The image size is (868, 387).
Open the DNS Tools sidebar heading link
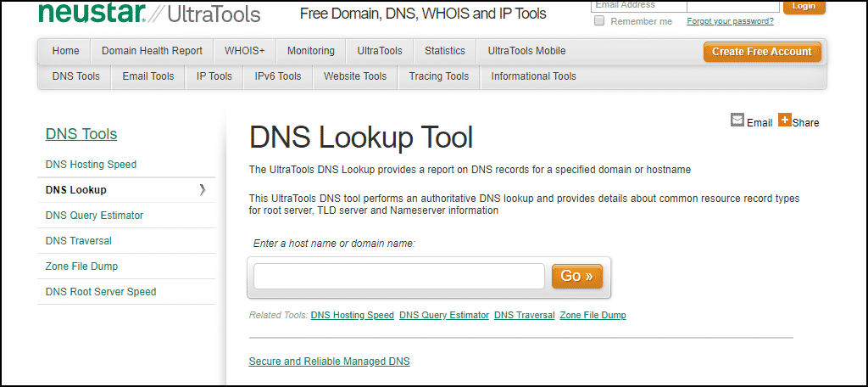(x=81, y=134)
